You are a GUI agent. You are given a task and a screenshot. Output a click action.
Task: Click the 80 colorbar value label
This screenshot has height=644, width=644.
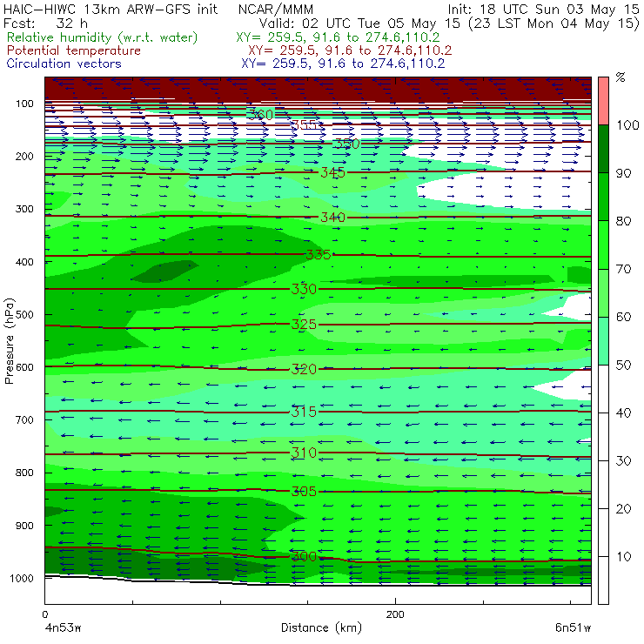coord(623,221)
